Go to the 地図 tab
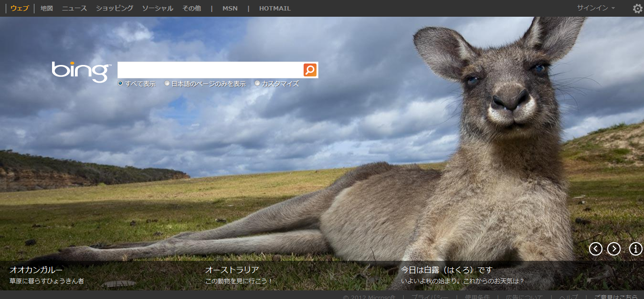Viewport: 644px width, 299px height. click(x=47, y=8)
